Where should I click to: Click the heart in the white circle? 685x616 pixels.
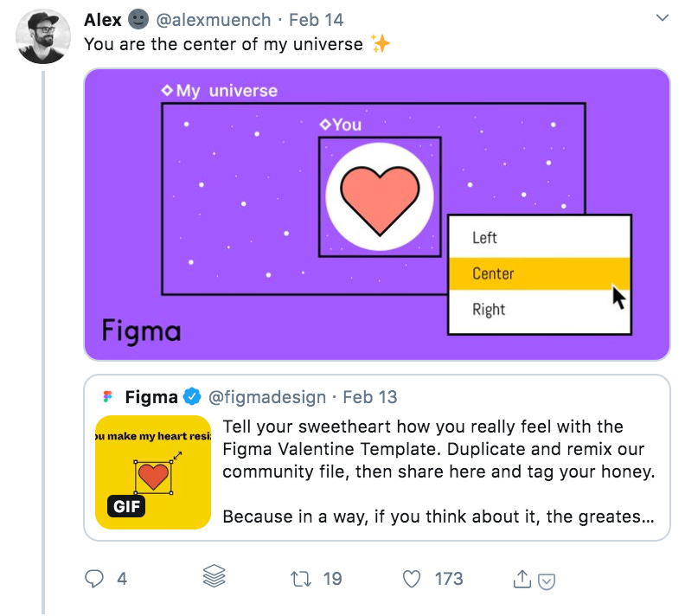click(380, 197)
